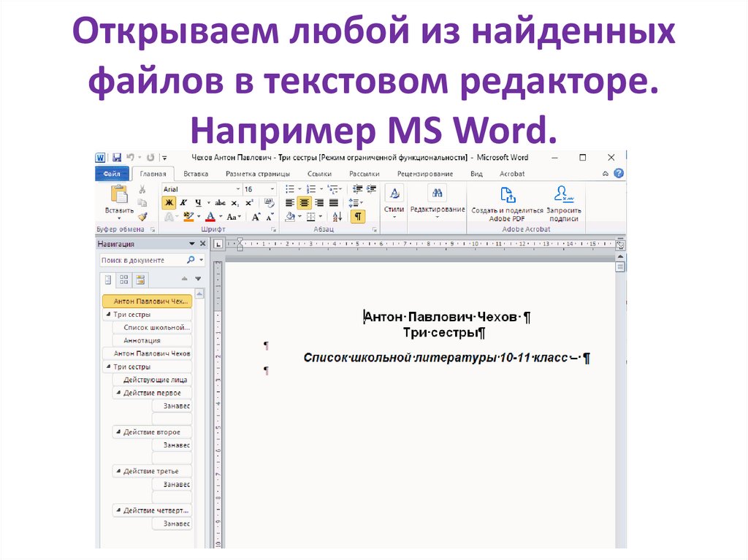748x560 pixels.
Task: Click the Paste (Вставить) clipboard icon
Action: [x=119, y=195]
